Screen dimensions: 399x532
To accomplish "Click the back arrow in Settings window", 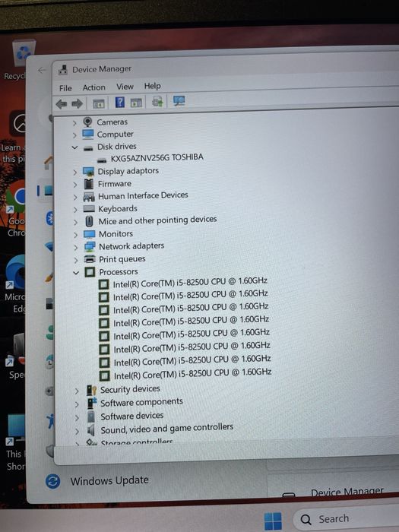I will 42,71.
